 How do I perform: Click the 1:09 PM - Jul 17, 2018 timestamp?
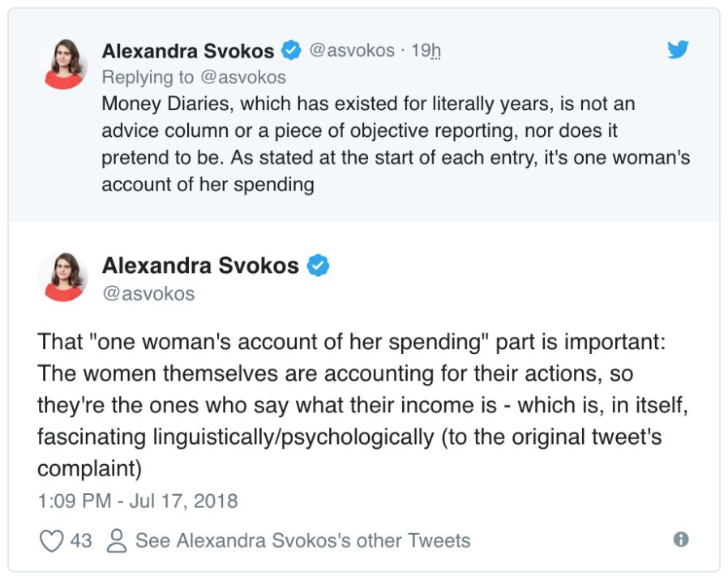click(x=138, y=501)
